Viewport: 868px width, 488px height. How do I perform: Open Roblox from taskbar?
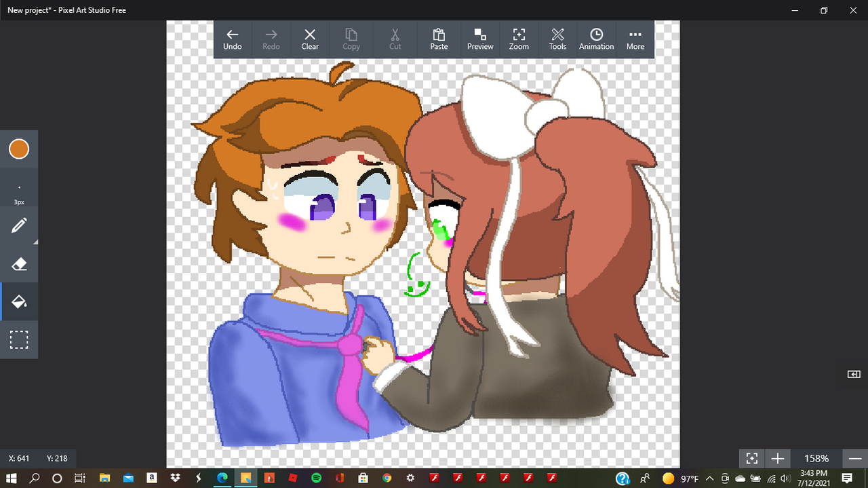[x=293, y=478]
